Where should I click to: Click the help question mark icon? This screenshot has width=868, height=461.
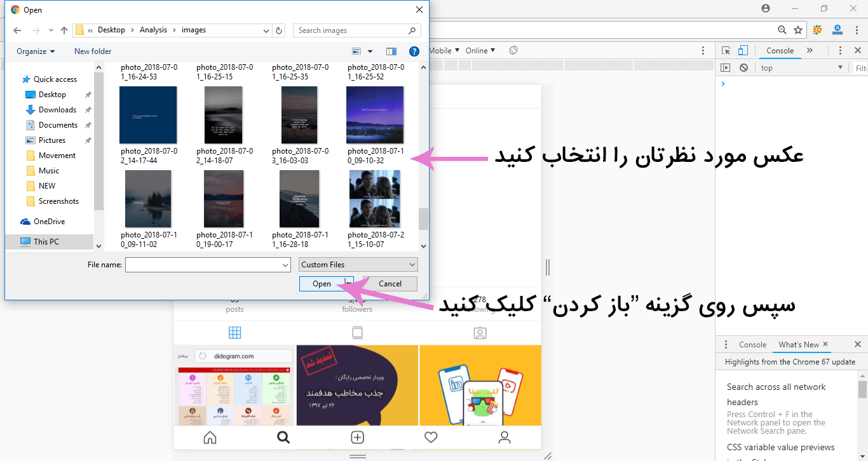pos(414,51)
